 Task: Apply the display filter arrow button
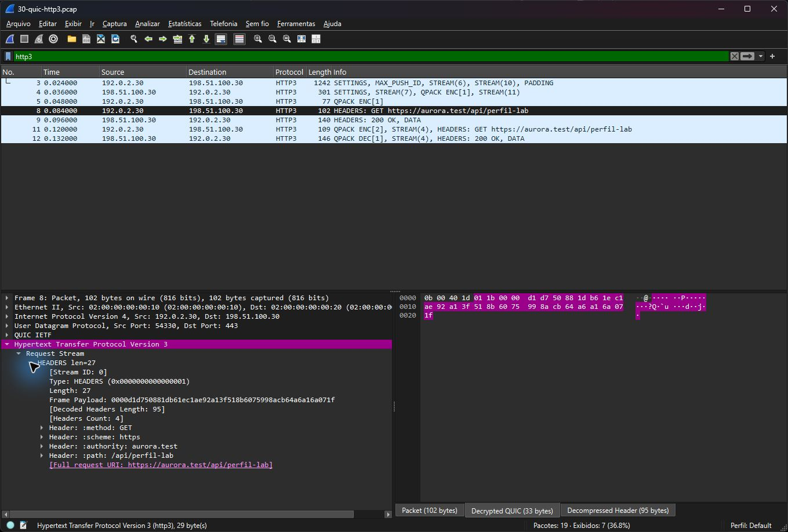pos(747,56)
